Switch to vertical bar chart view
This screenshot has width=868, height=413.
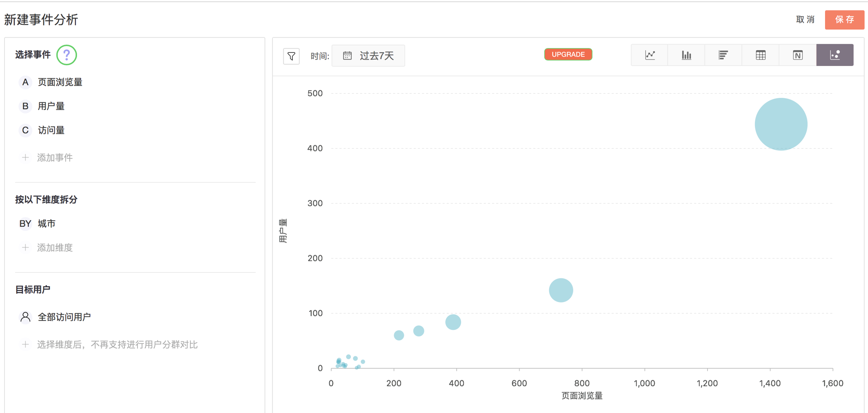tap(686, 55)
